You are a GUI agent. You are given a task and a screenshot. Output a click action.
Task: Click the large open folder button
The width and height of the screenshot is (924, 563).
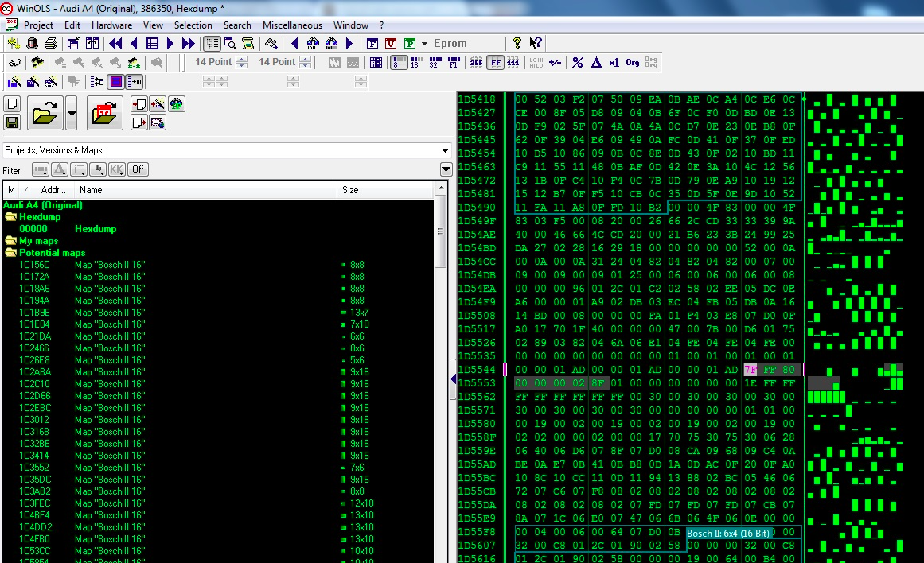[45, 112]
